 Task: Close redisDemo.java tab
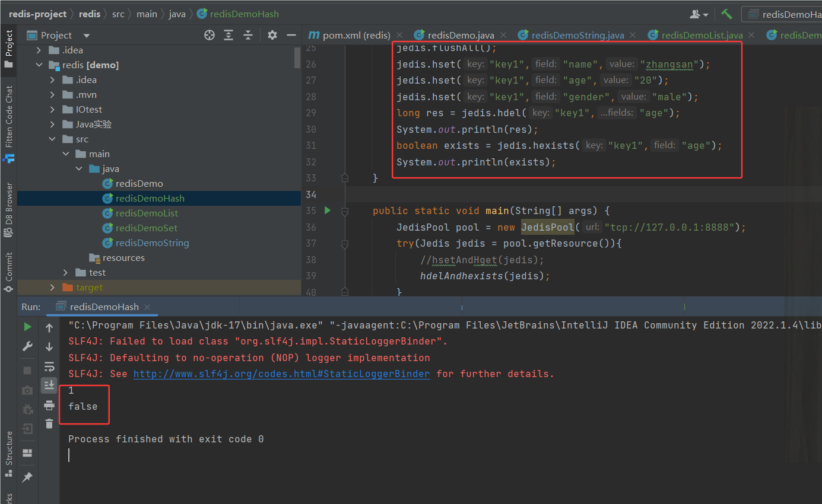coord(503,36)
